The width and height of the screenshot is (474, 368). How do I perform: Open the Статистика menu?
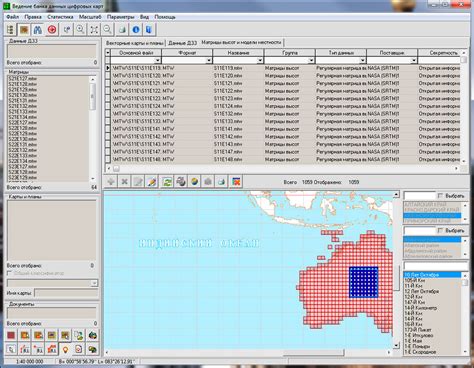pyautogui.click(x=60, y=17)
